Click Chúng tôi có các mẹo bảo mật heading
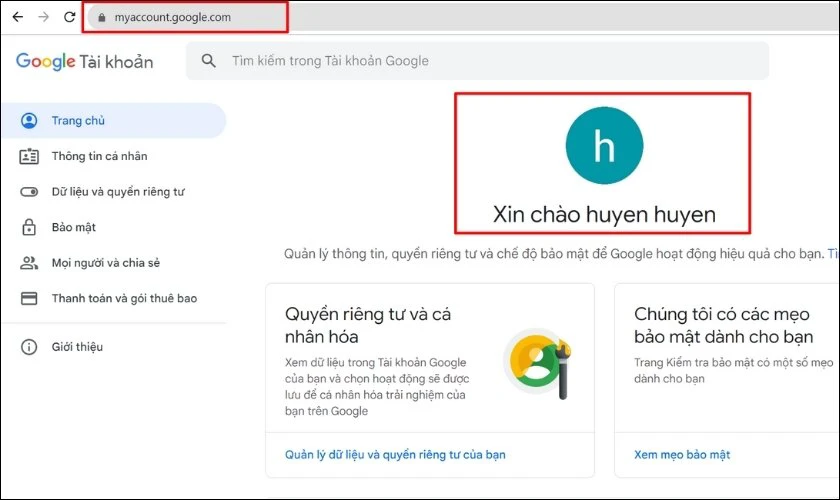 [x=724, y=325]
